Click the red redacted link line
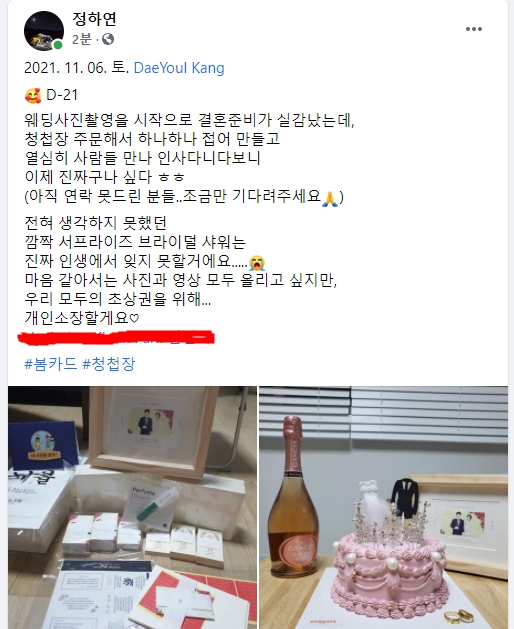The width and height of the screenshot is (514, 629). pos(116,337)
